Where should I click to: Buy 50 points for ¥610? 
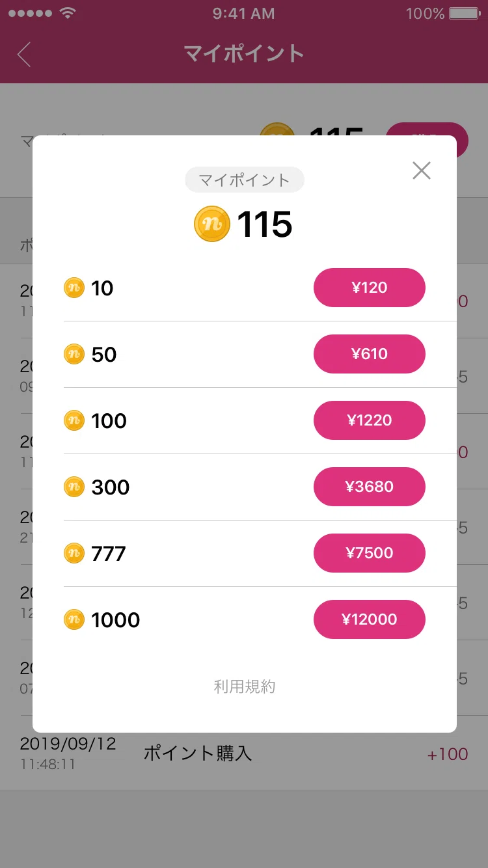click(x=370, y=354)
